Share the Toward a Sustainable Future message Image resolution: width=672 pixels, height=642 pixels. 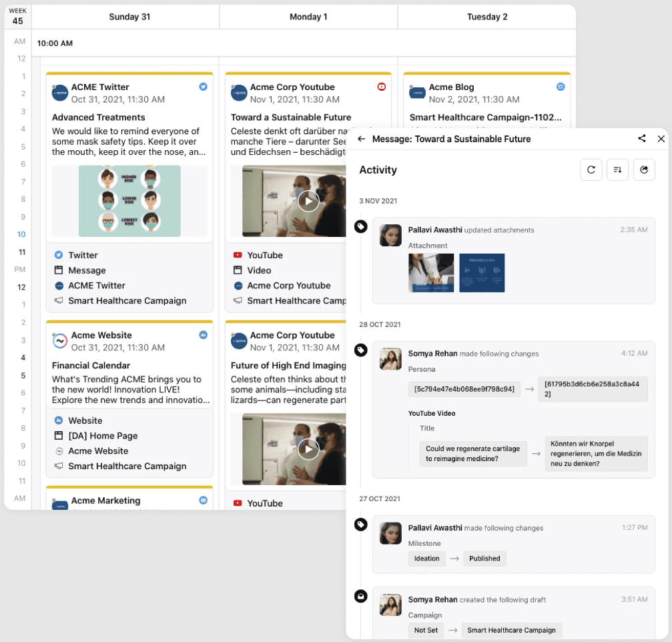pos(641,139)
